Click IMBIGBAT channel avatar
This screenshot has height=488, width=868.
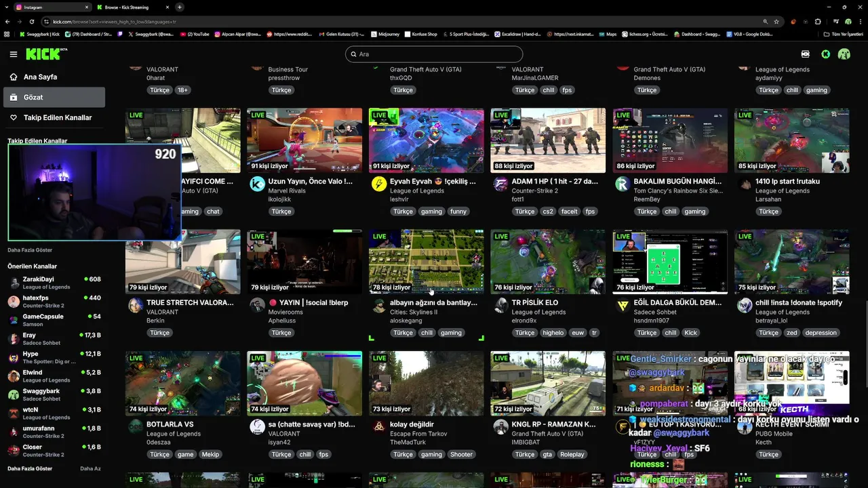click(x=500, y=426)
